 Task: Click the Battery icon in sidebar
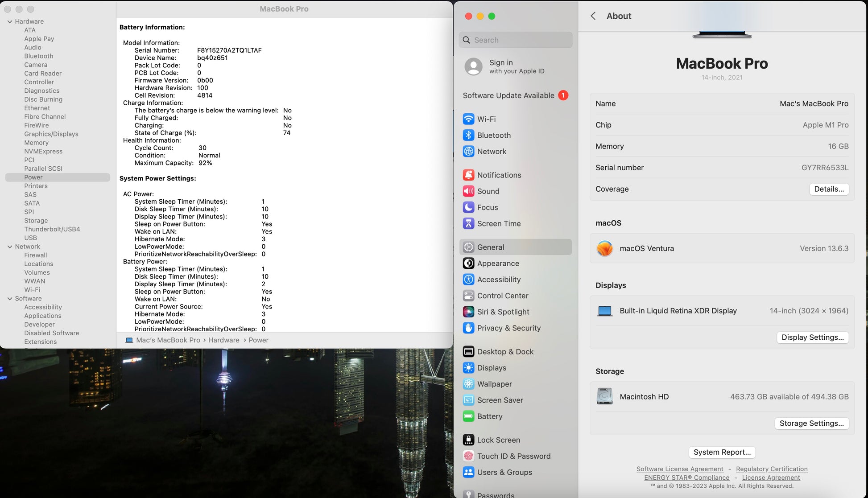(468, 416)
